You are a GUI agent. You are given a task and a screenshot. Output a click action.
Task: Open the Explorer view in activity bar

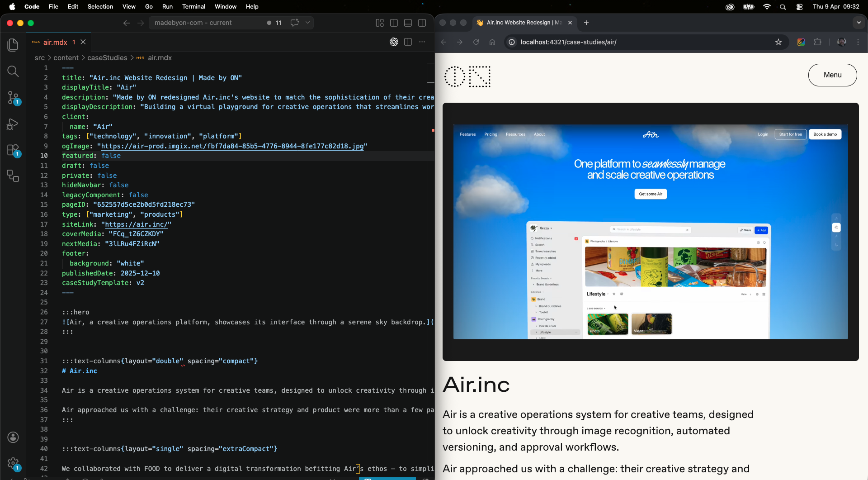pyautogui.click(x=13, y=45)
